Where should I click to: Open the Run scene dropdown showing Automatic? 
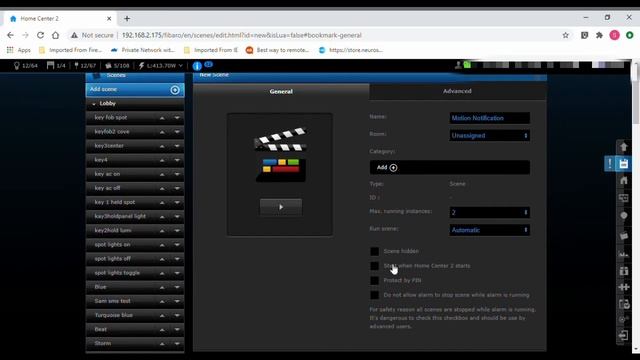tap(489, 230)
